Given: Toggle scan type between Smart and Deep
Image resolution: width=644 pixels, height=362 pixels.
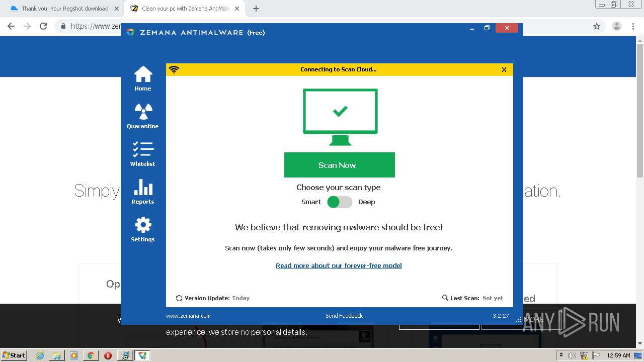Looking at the screenshot, I should (x=340, y=202).
